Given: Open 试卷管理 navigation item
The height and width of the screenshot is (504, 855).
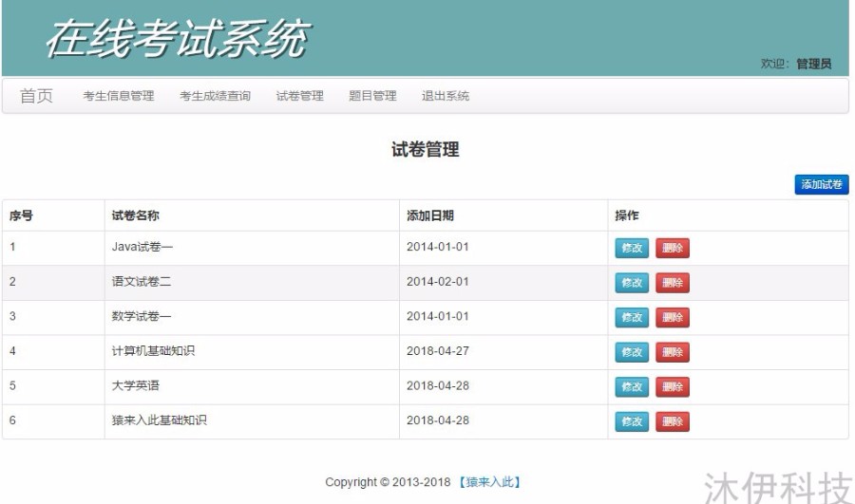Looking at the screenshot, I should pyautogui.click(x=300, y=96).
